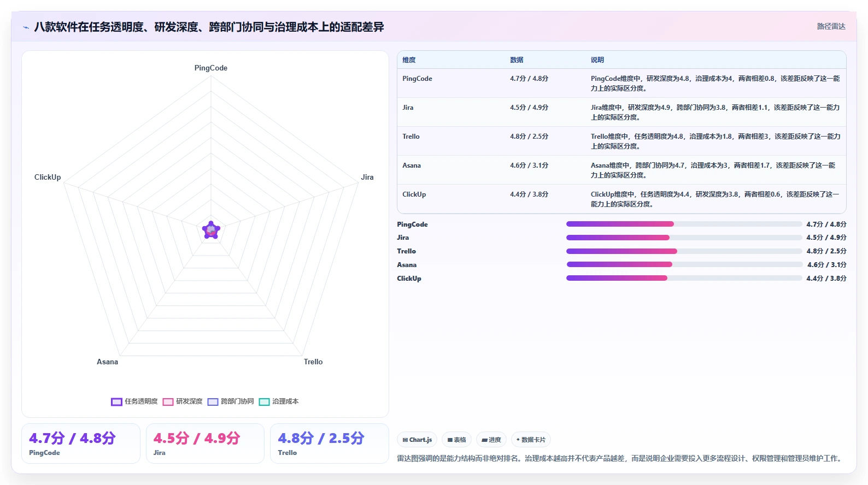Click the 表格 tag pill
868x485 pixels.
click(x=456, y=440)
